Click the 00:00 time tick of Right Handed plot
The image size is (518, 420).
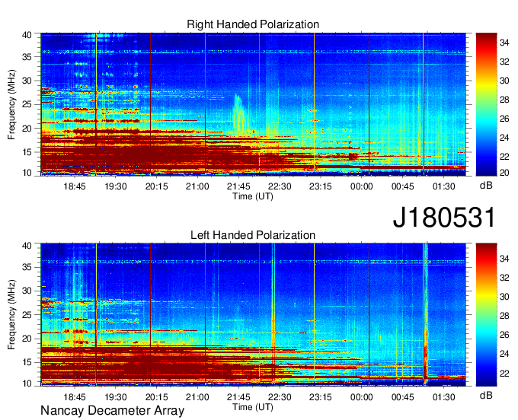(x=362, y=186)
